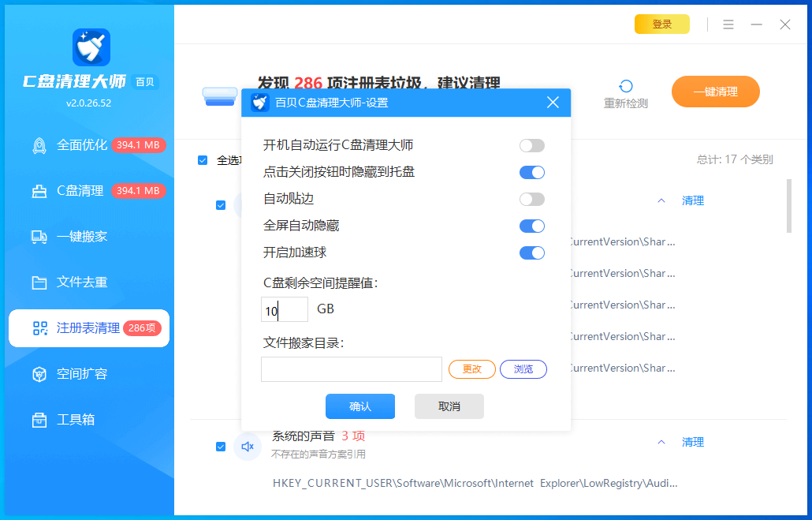Click the HKEY_CURRENT_USER registry path row

point(475,483)
